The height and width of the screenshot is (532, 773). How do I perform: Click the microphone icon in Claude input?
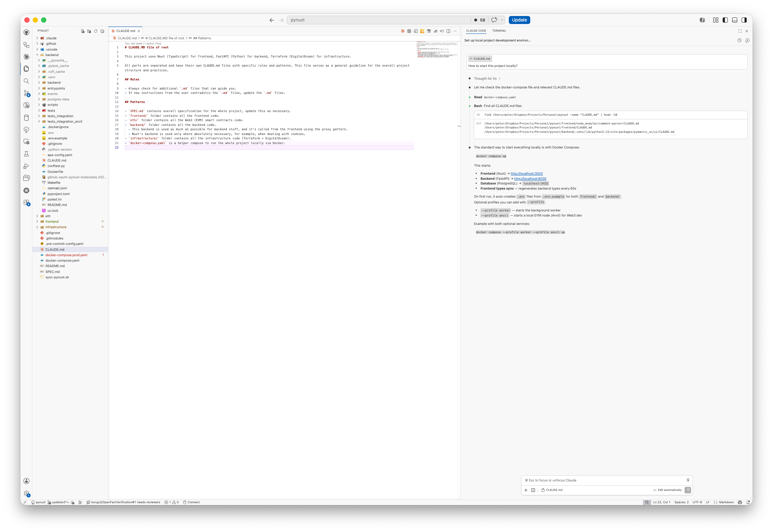click(x=688, y=480)
